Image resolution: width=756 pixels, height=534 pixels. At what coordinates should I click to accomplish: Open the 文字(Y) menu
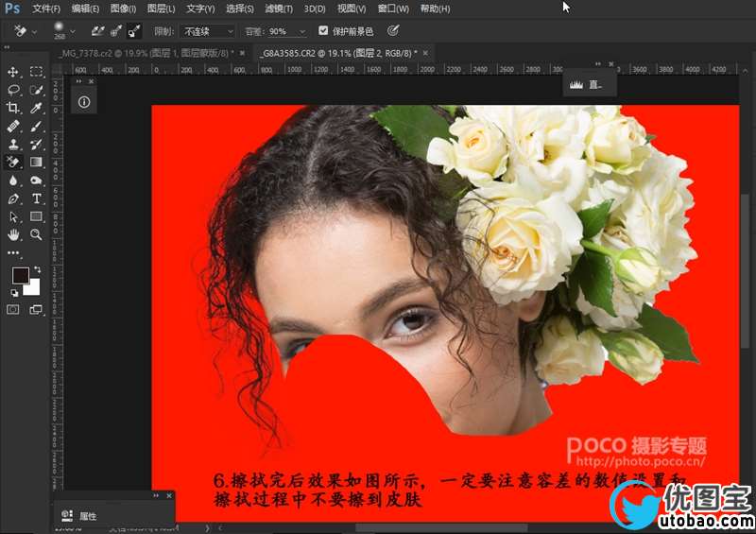(200, 9)
